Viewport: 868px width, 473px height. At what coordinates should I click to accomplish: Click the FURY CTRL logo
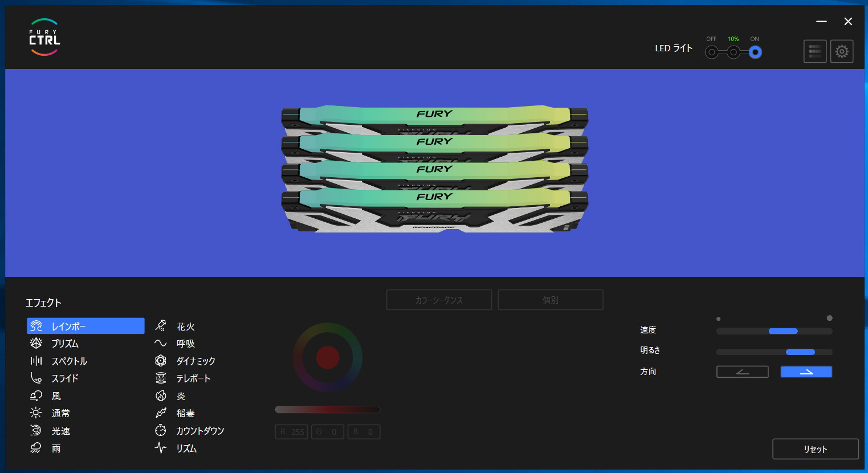44,38
